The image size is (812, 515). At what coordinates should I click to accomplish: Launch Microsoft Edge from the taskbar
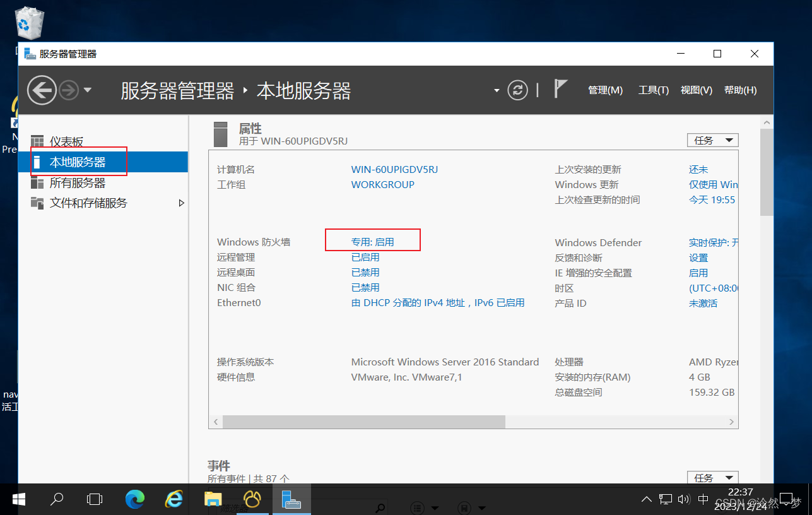pos(134,499)
